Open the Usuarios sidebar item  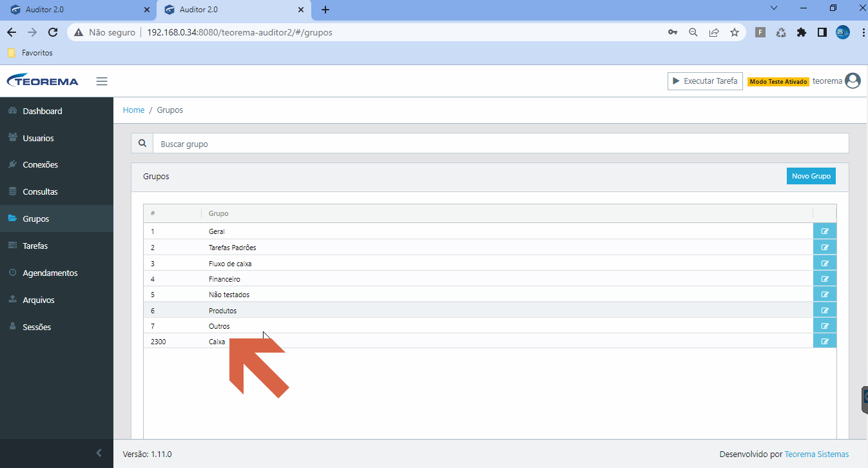coord(56,138)
